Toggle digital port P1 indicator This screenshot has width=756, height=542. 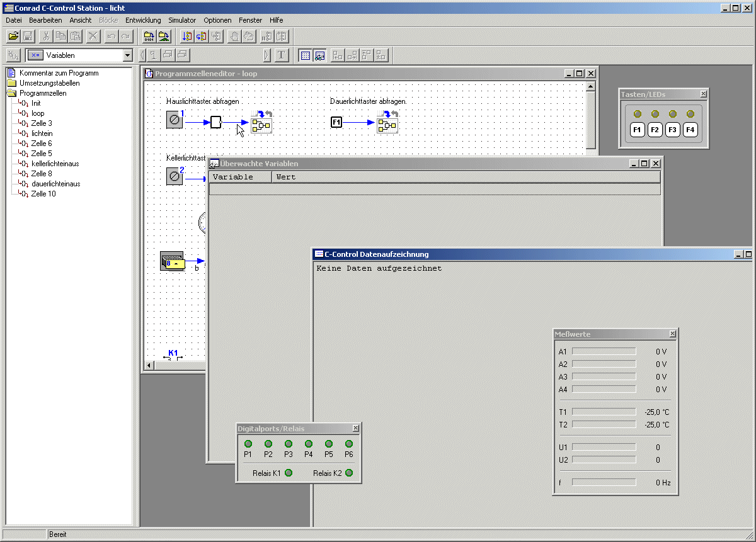(248, 444)
